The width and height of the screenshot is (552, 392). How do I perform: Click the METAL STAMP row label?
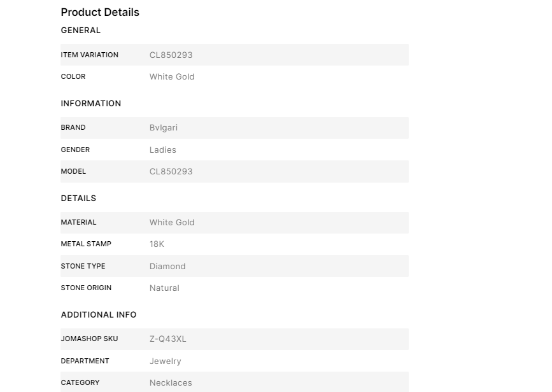[86, 244]
